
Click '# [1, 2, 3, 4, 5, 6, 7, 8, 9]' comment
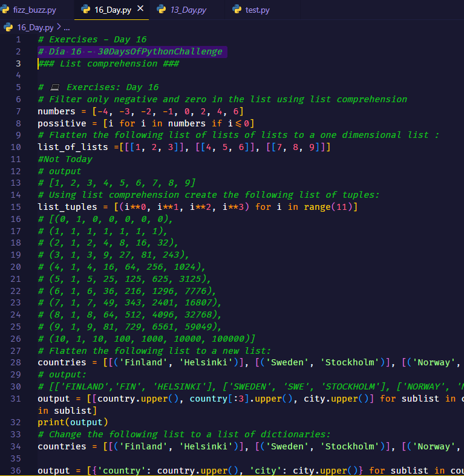pos(116,183)
